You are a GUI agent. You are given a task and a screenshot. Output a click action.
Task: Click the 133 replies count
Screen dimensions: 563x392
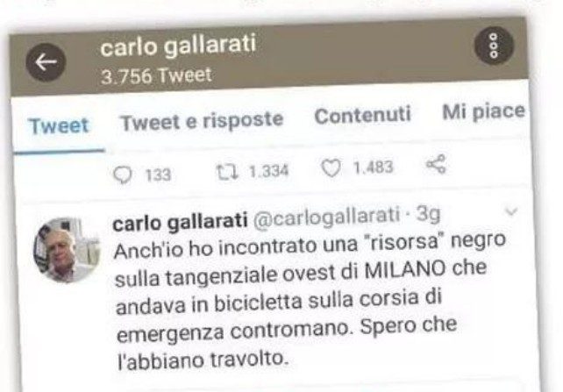point(158,175)
